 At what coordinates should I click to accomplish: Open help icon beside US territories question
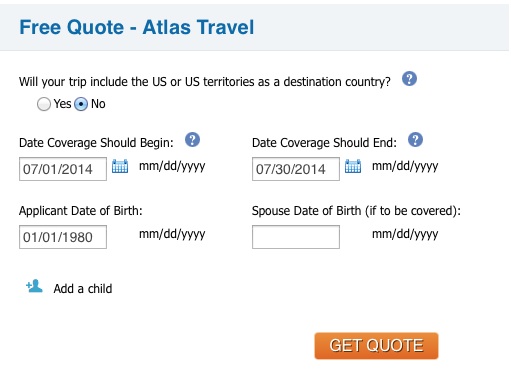pos(409,79)
